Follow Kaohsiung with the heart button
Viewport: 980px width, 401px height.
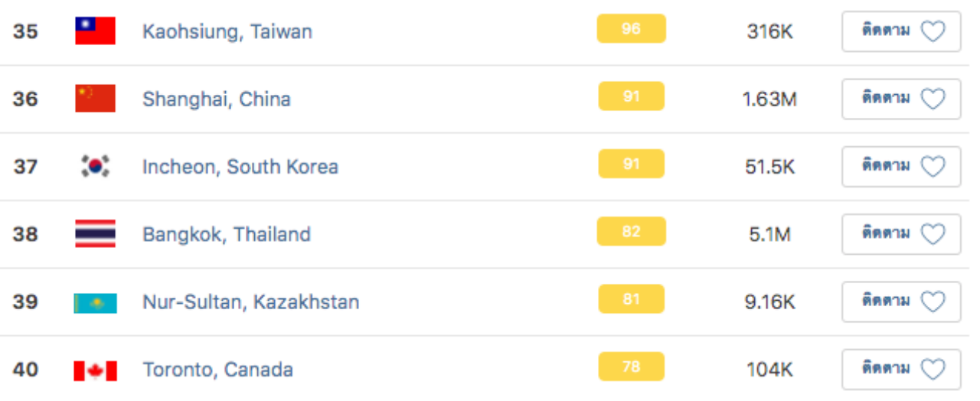[901, 31]
